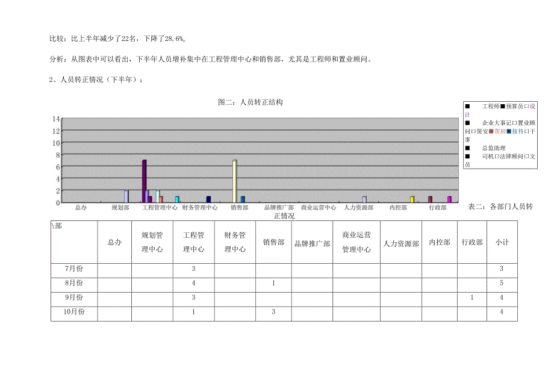554x392 pixels.
Task: Select value 3 in 7月份 工程管理中心 cell
Action: point(194,269)
